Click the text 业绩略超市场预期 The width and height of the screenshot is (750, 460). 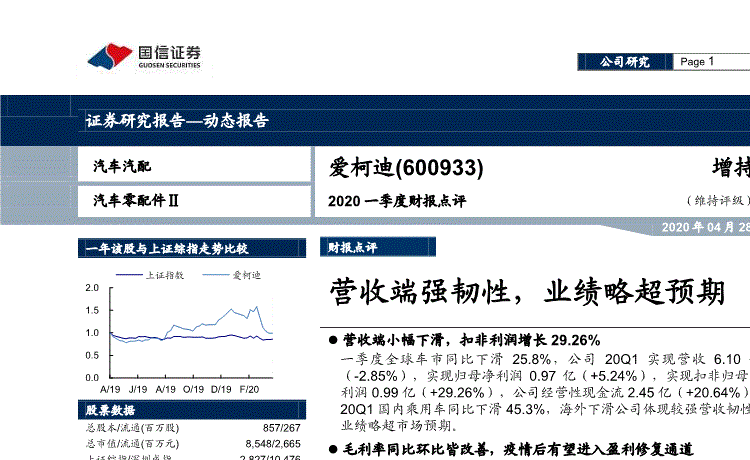point(400,426)
